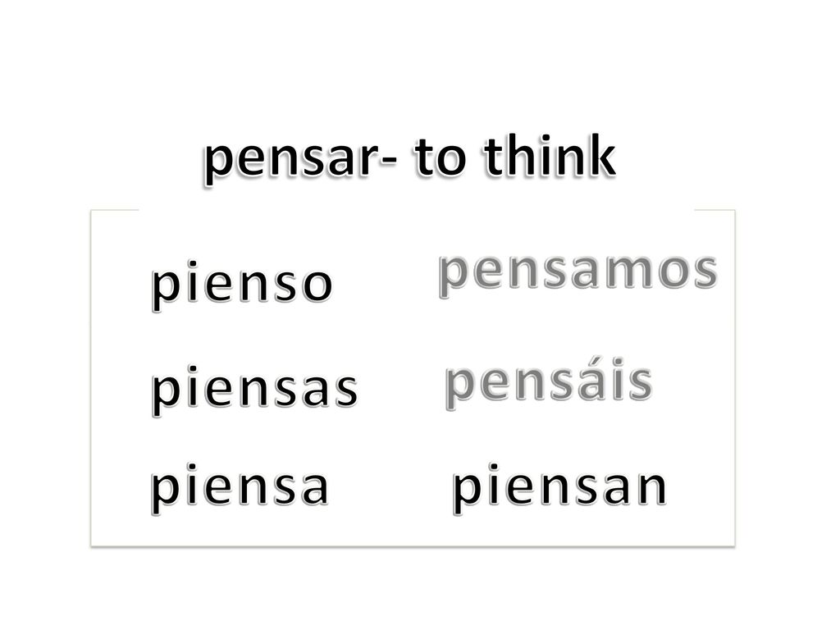This screenshot has height=630, width=840.
Task: Select the word "piensas"
Action: coord(254,390)
